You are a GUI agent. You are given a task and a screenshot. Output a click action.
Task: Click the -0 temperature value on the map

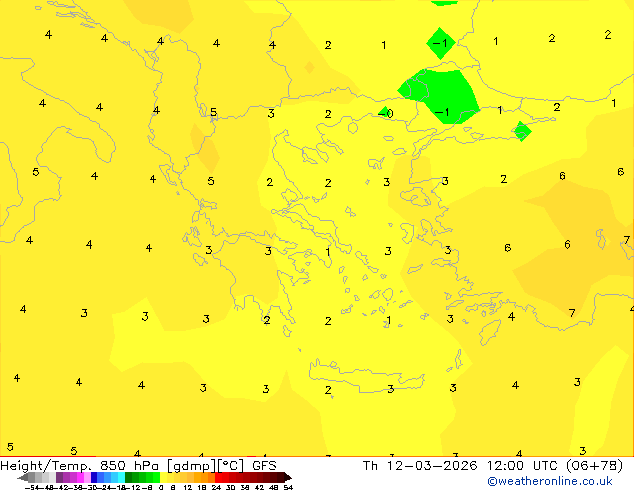click(x=385, y=113)
